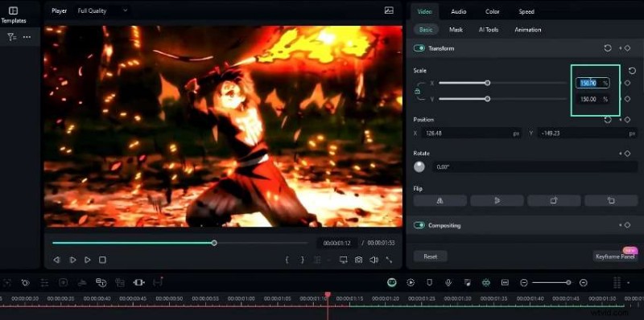This screenshot has width=644, height=320.
Task: Play the clip with the outlined play button
Action: click(72, 260)
